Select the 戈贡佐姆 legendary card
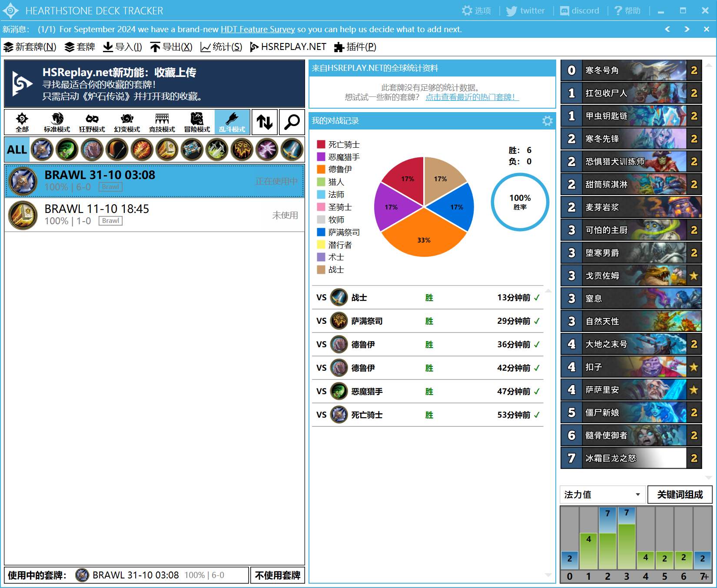The width and height of the screenshot is (717, 588). (631, 276)
